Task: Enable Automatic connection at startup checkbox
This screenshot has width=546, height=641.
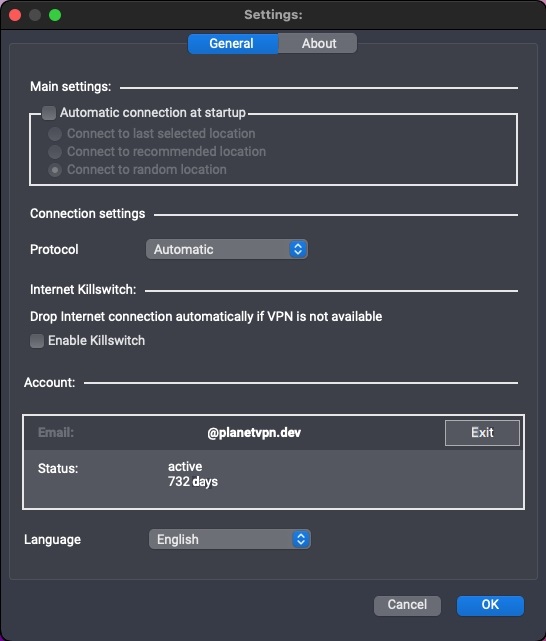Action: (49, 112)
